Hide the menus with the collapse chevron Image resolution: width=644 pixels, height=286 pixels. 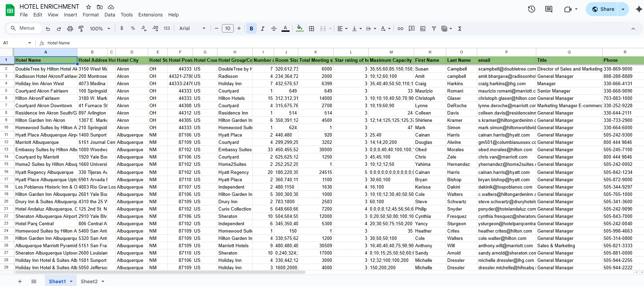633,29
